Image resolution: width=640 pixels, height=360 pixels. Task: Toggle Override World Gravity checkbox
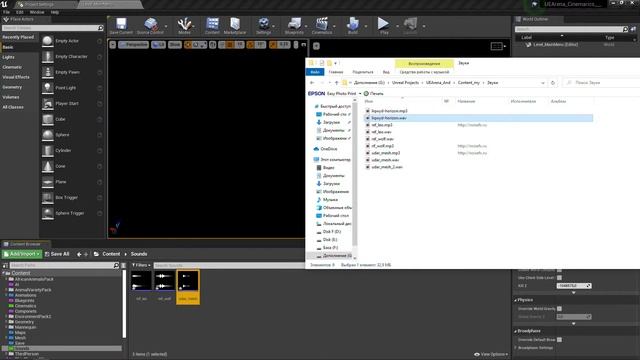click(x=559, y=309)
